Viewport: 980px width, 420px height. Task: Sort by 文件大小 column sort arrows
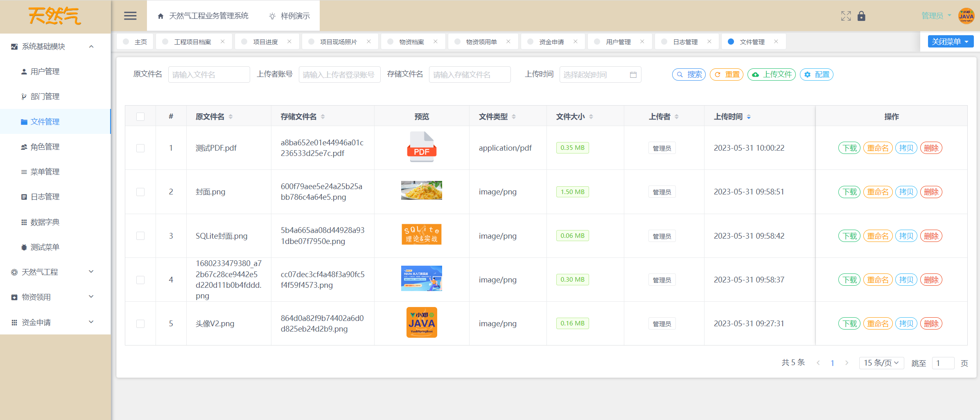point(591,117)
